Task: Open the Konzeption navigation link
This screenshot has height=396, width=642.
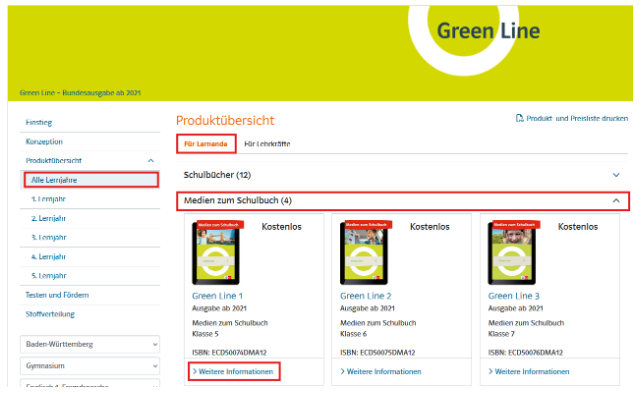Action: [44, 142]
